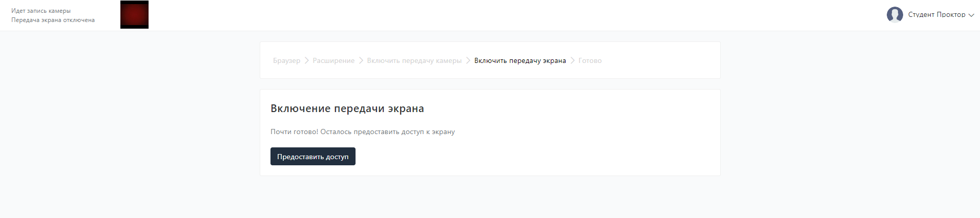The image size is (980, 218).
Task: Click the empty header area left of the avatar
Action: tap(512, 15)
